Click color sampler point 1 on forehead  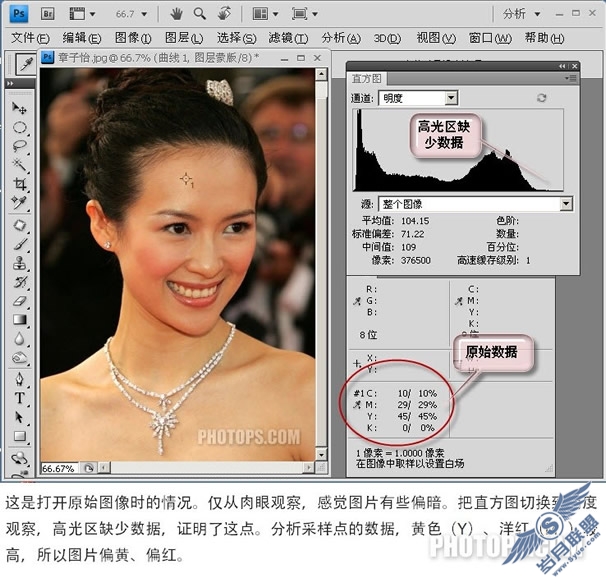point(186,179)
